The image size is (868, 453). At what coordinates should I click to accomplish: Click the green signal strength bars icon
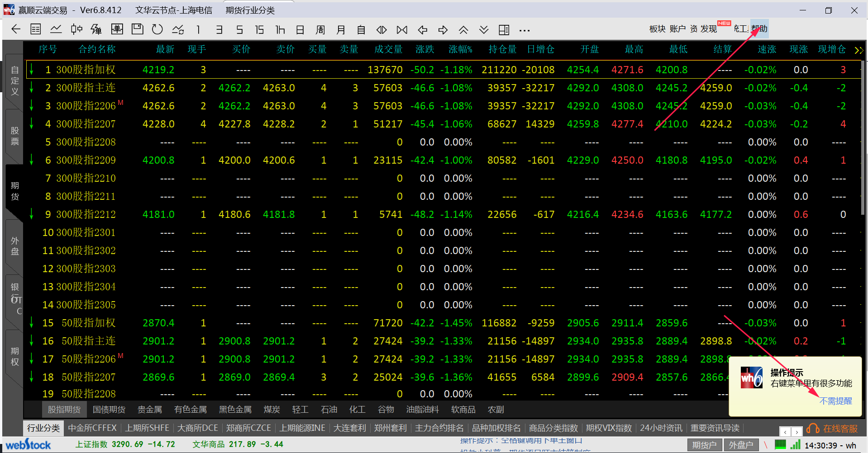(796, 444)
